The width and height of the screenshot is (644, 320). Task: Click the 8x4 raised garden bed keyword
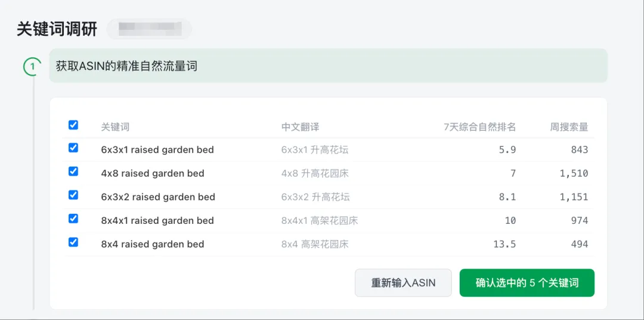pos(153,244)
